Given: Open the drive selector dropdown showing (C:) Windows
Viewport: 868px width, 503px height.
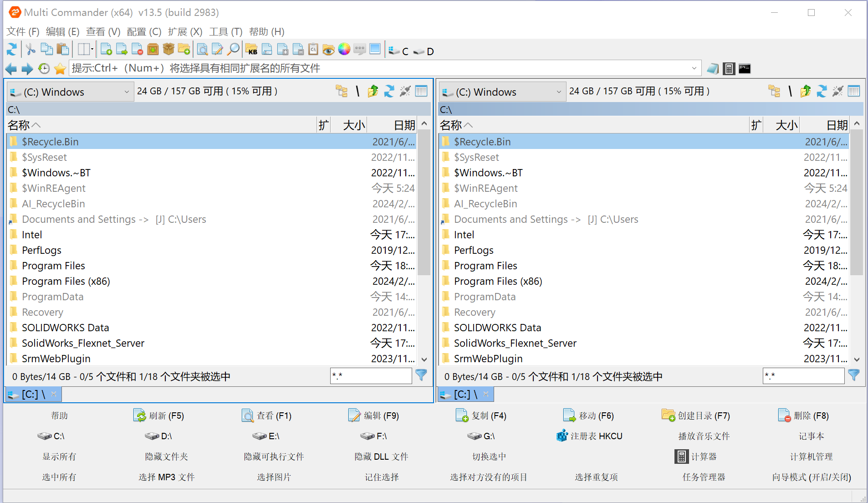Looking at the screenshot, I should [x=127, y=92].
